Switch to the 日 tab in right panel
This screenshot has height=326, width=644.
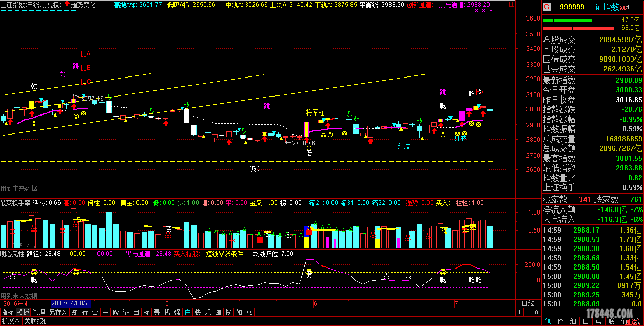(586, 321)
